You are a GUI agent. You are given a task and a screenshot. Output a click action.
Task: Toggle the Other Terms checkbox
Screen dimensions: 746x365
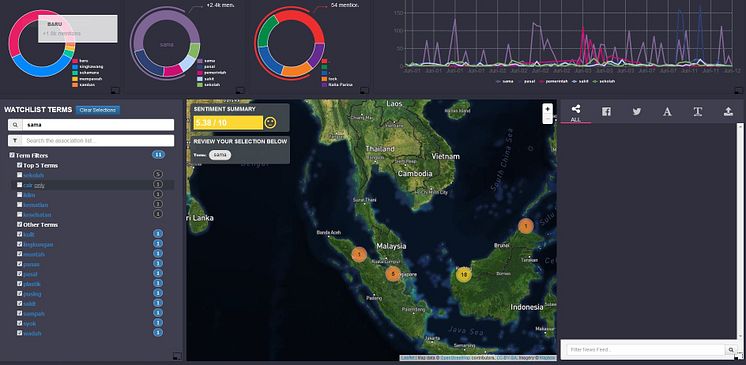20,224
